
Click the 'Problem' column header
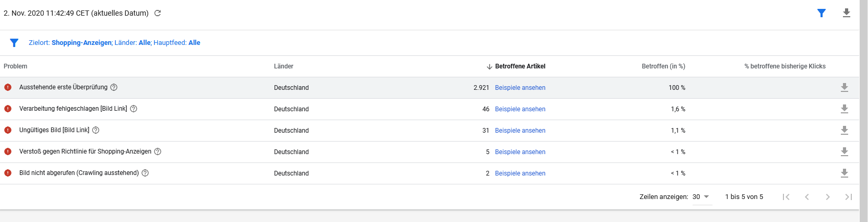(16, 66)
